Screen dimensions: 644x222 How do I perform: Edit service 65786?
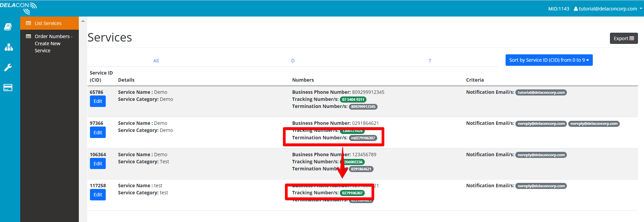pos(98,101)
